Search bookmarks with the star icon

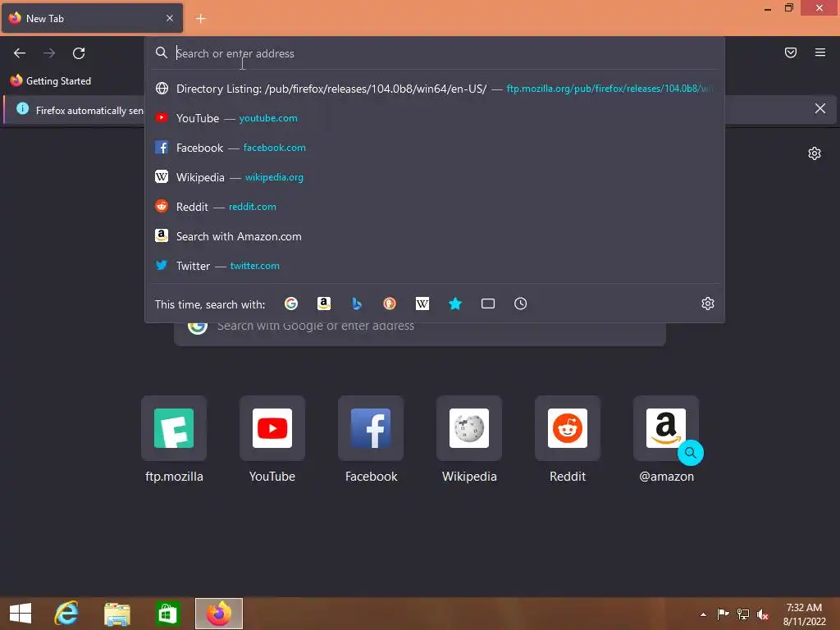tap(454, 304)
